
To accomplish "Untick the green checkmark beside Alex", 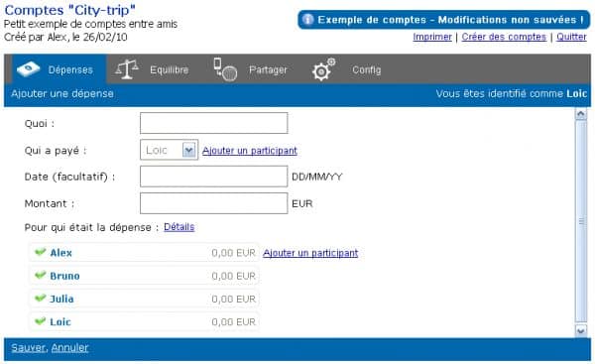I will pyautogui.click(x=40, y=252).
